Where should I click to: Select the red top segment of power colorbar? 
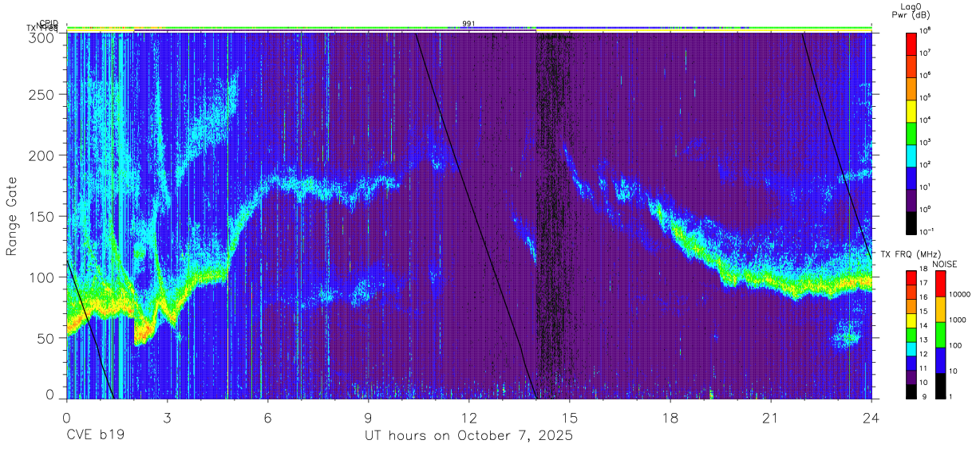[x=911, y=44]
